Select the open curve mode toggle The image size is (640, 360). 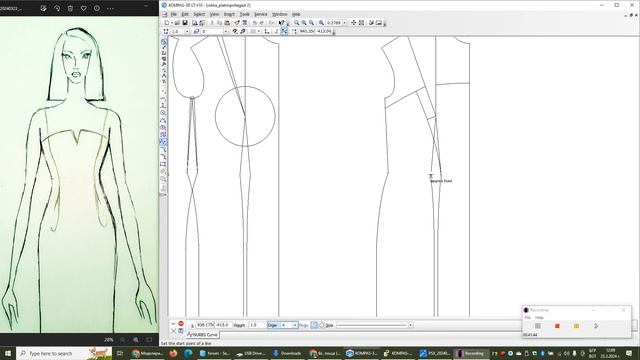pos(313,325)
